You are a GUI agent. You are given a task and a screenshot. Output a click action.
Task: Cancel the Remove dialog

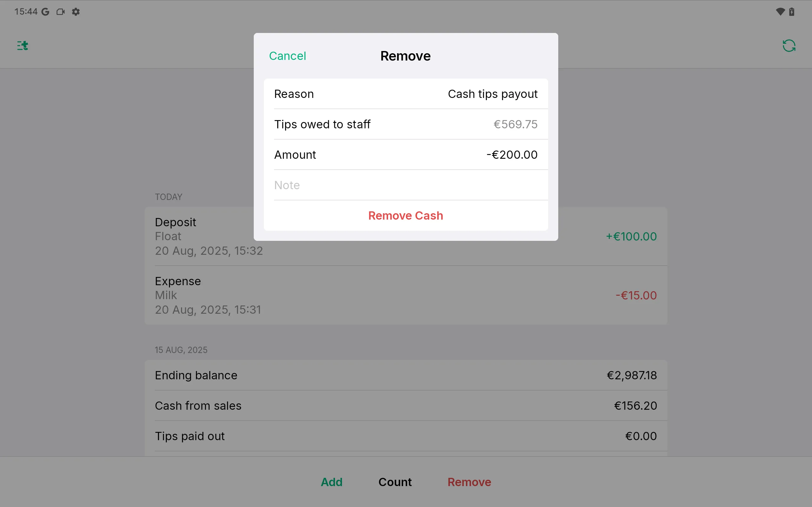click(x=287, y=56)
